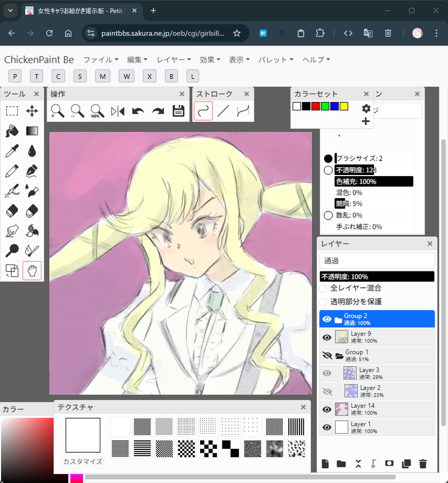Enable the 全レイヤー混合 checkbox
Image resolution: width=448 pixels, height=483 pixels.
click(x=324, y=288)
